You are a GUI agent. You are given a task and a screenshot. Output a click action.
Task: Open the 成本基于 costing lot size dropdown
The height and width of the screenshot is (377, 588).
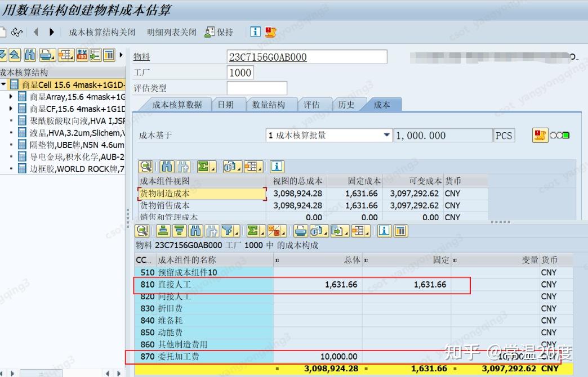pyautogui.click(x=387, y=135)
